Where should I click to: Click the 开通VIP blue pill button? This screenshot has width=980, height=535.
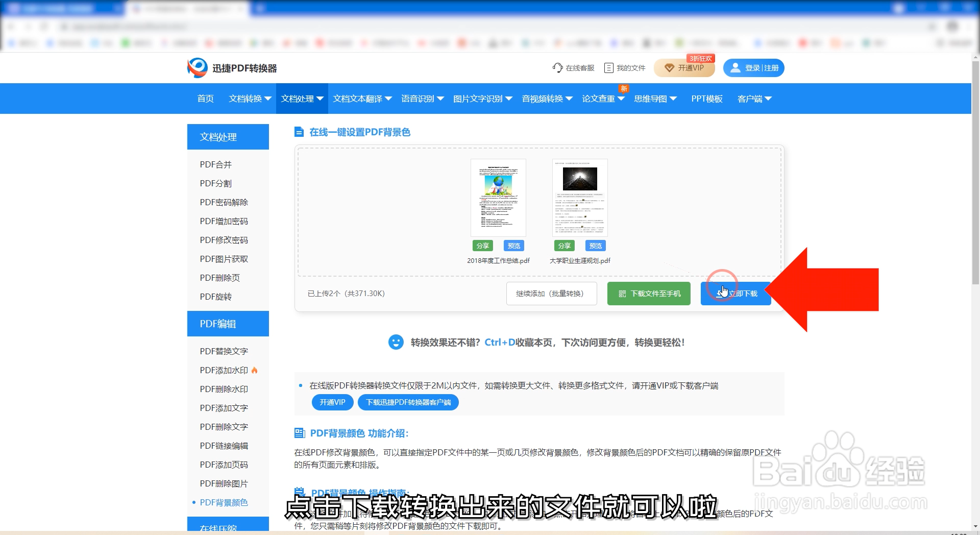[332, 402]
